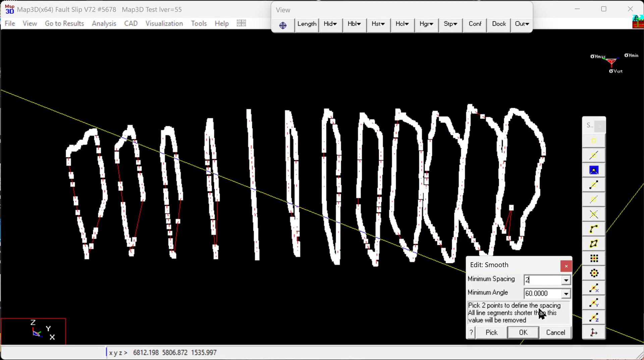Viewport: 644px width, 360px height.
Task: Choose the circular dotted snap icon
Action: point(594,273)
